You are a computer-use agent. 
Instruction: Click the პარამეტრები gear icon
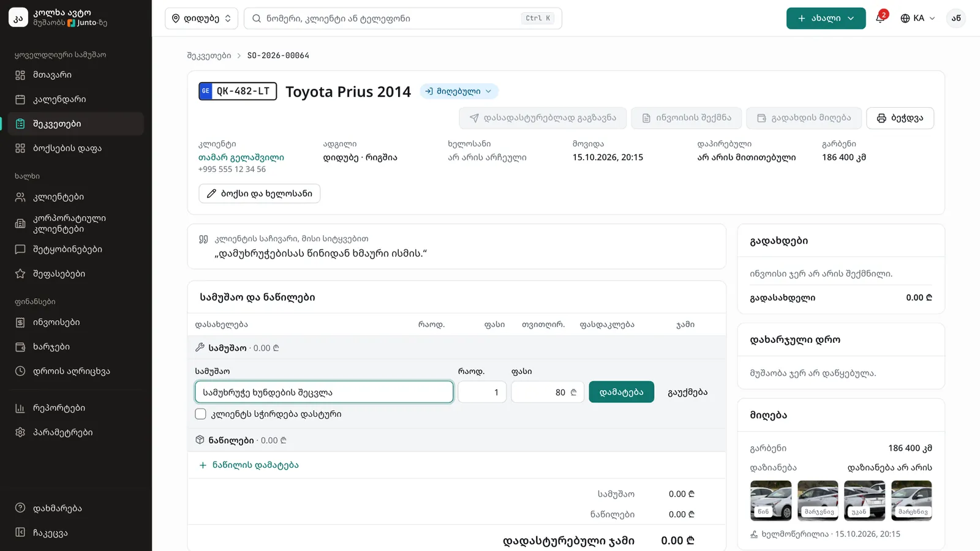(20, 432)
